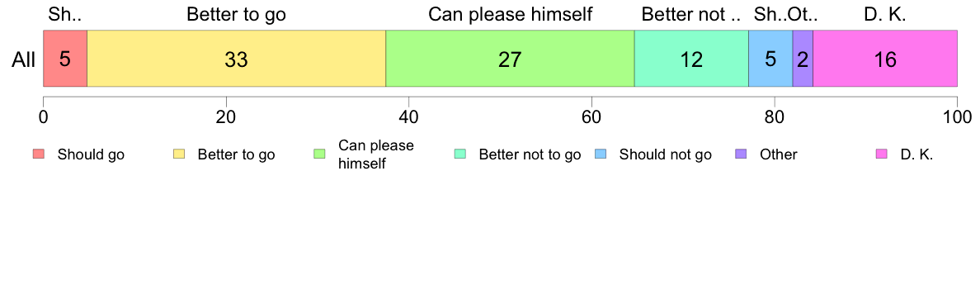Click the truncated Better not .. header

click(691, 14)
